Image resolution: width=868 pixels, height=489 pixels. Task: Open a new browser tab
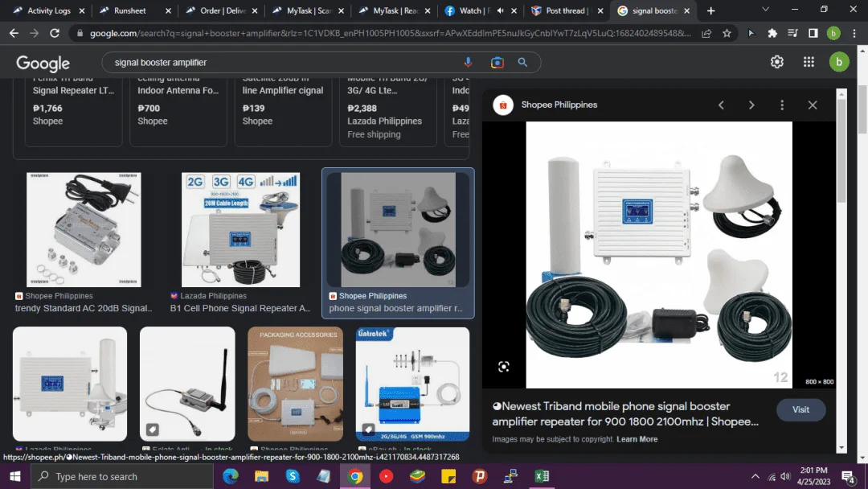[x=710, y=10]
